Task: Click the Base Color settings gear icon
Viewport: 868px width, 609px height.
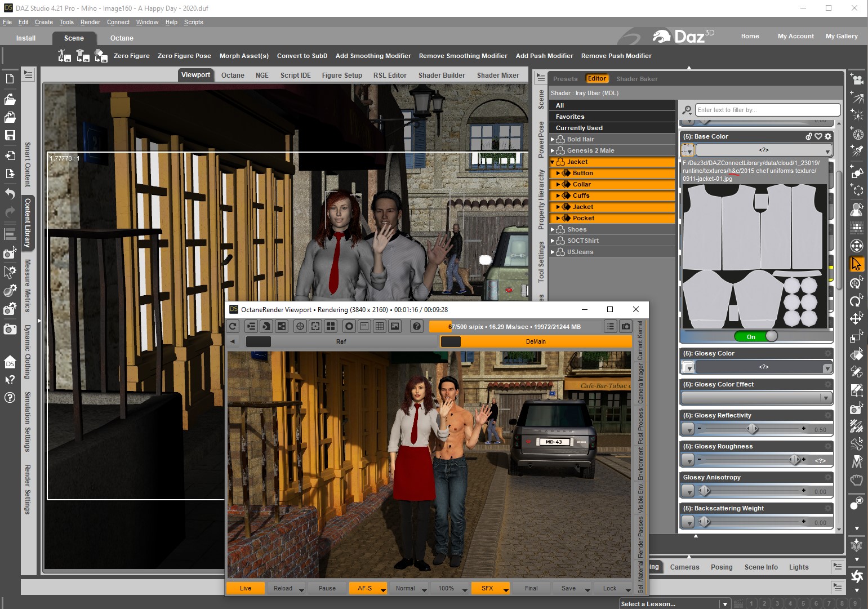Action: point(828,136)
